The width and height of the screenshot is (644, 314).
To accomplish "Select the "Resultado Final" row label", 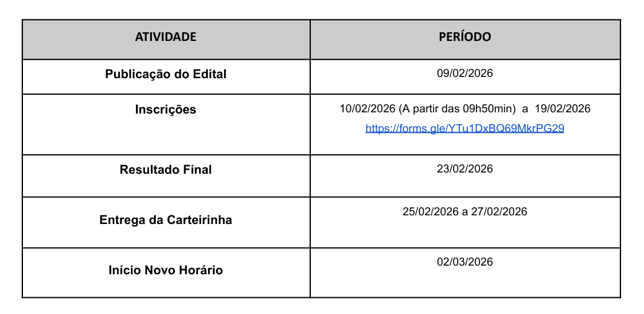I will pos(166,169).
